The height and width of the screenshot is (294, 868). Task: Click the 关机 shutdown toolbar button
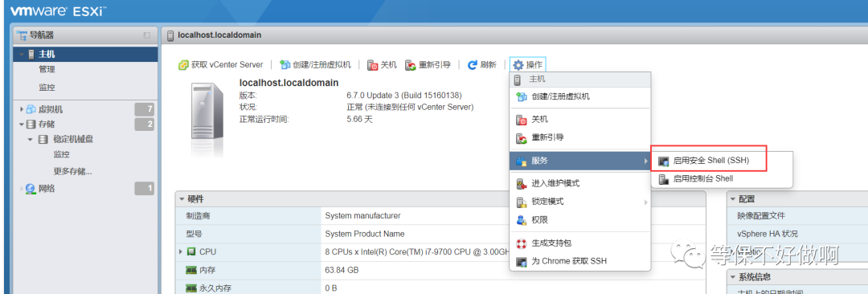(382, 65)
